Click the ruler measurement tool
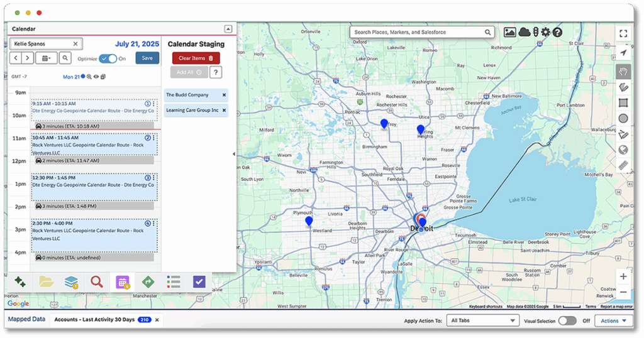This screenshot has width=644, height=338. tap(623, 165)
